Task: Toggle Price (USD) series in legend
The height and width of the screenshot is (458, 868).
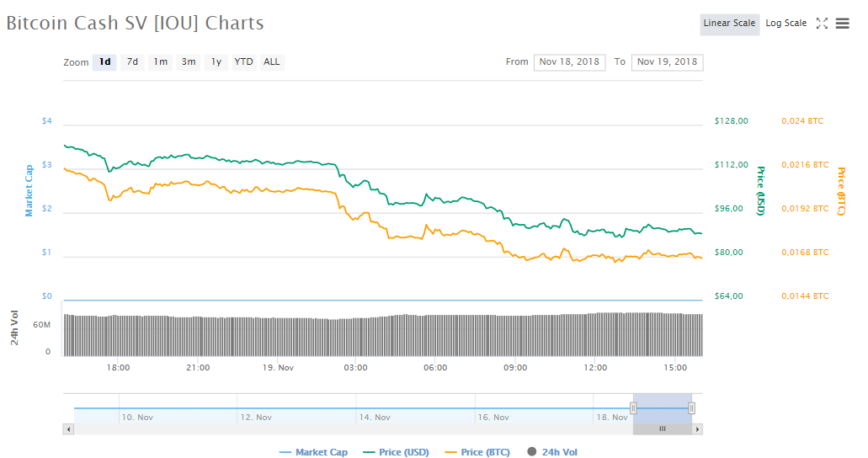Action: click(x=397, y=452)
